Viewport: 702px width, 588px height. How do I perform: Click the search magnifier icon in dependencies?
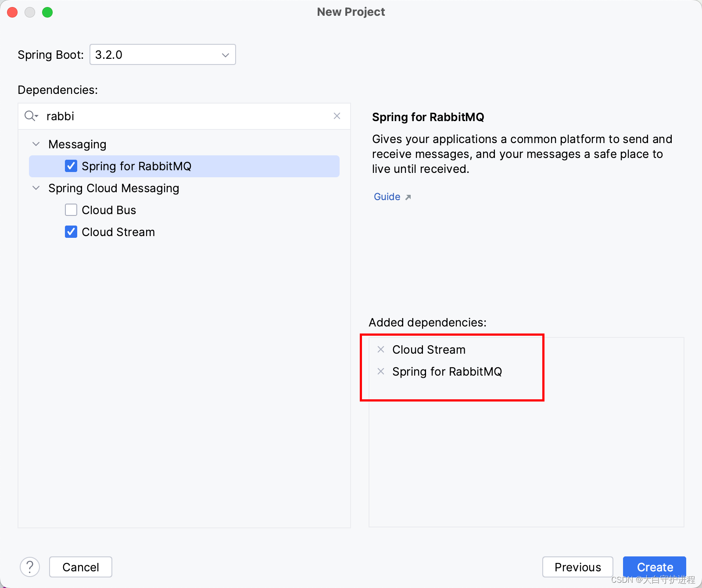tap(31, 116)
